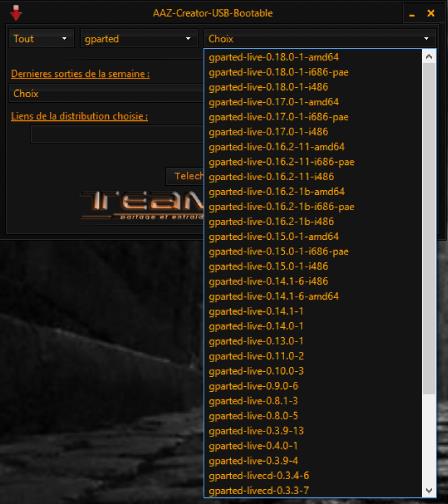Open the gparted distribution dropdown
Viewport: 448px width, 504px height.
click(x=139, y=39)
